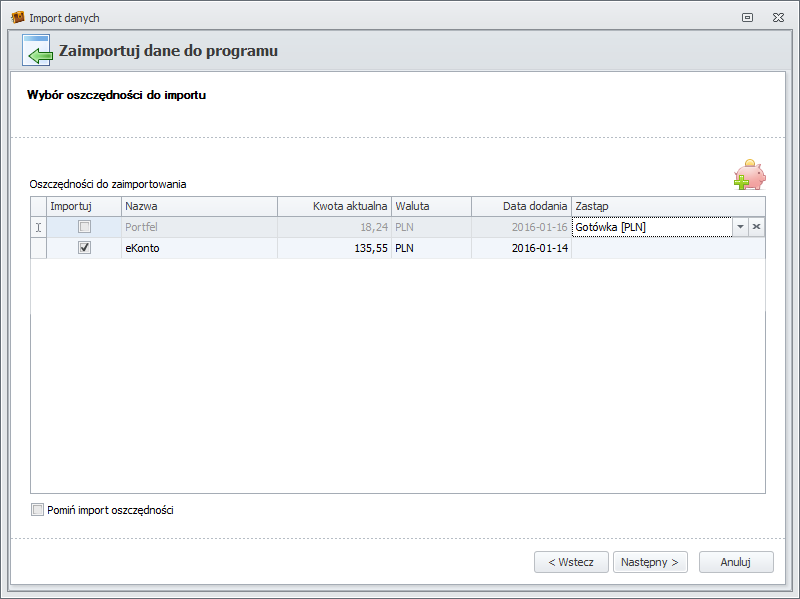This screenshot has height=599, width=800.
Task: Click the Data dodania column header
Action: 520,206
